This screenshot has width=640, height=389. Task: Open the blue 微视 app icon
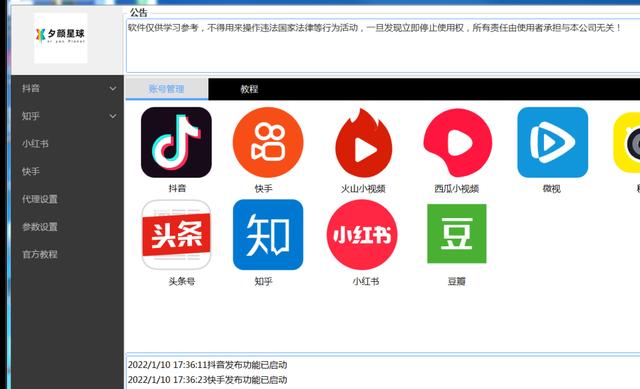[x=552, y=142]
